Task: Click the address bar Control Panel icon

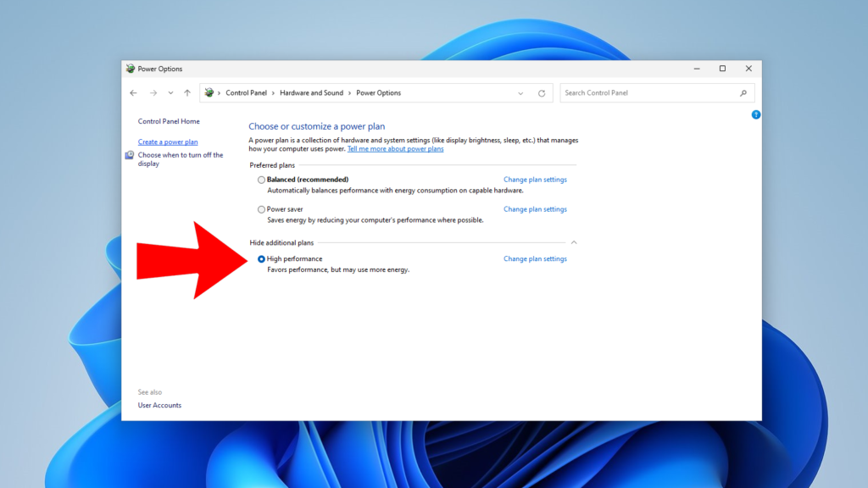Action: click(209, 93)
